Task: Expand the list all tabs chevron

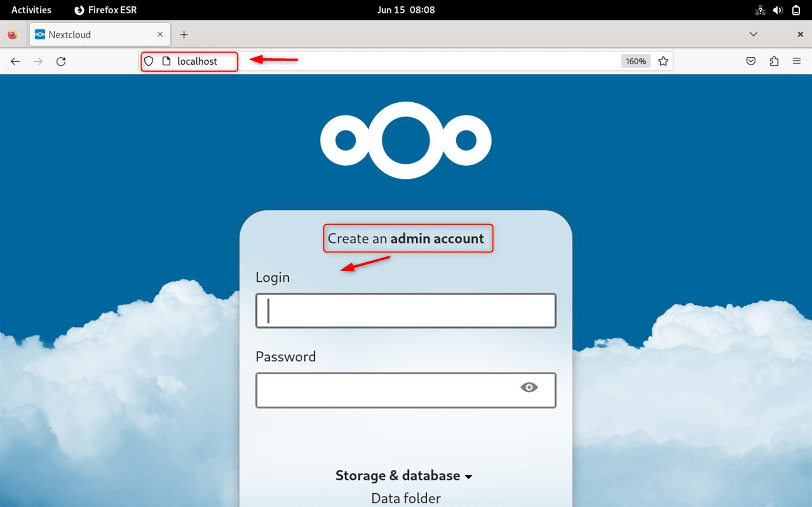Action: [753, 35]
